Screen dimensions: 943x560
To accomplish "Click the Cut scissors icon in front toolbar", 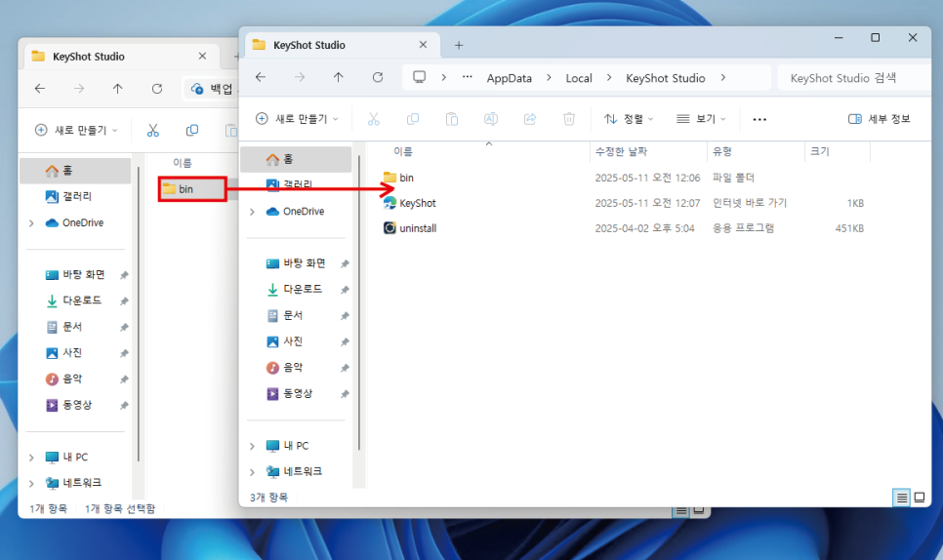I will (374, 119).
